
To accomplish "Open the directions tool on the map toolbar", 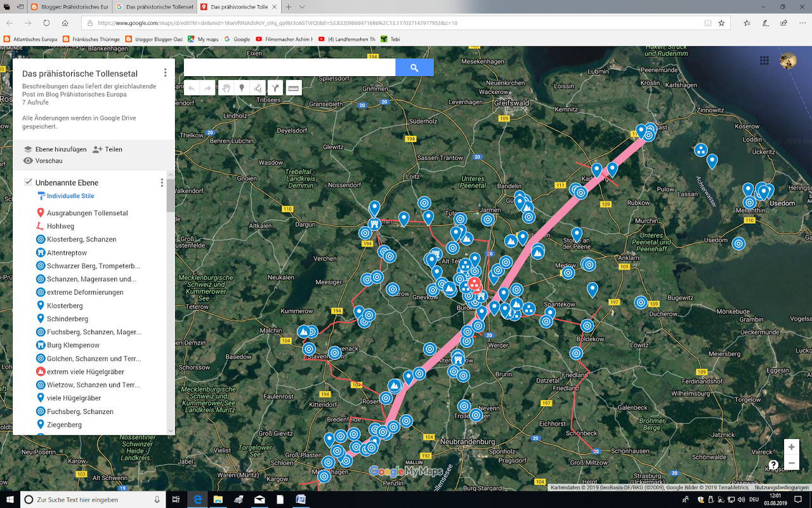I will 275,88.
